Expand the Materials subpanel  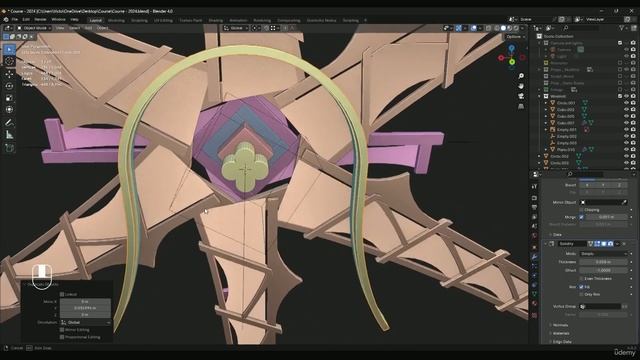click(560, 333)
